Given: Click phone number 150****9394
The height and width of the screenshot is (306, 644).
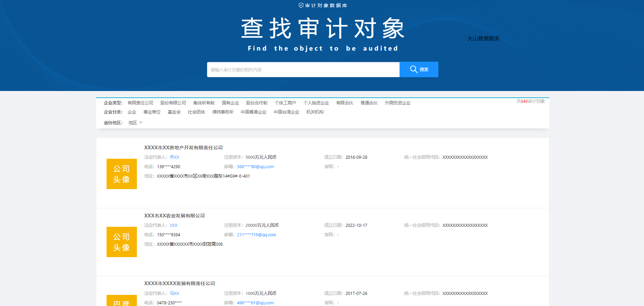Looking at the screenshot, I should (169, 235).
